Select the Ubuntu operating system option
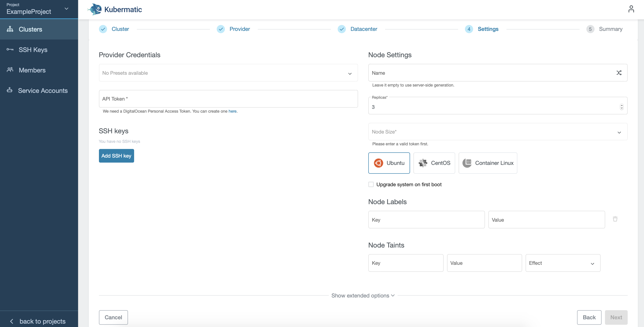 coord(389,163)
